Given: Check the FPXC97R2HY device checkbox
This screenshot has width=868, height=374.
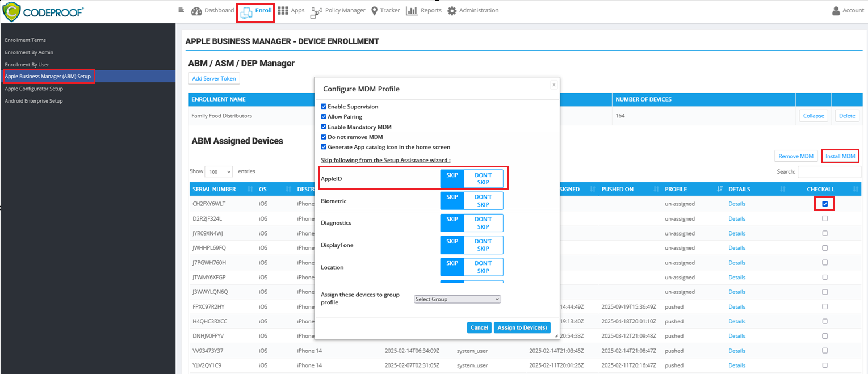Looking at the screenshot, I should pyautogui.click(x=825, y=306).
